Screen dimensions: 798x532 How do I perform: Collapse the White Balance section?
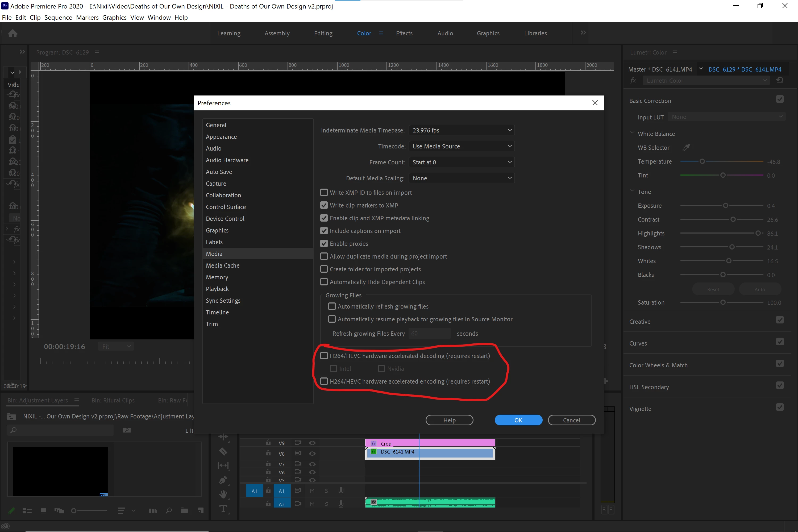(x=632, y=133)
